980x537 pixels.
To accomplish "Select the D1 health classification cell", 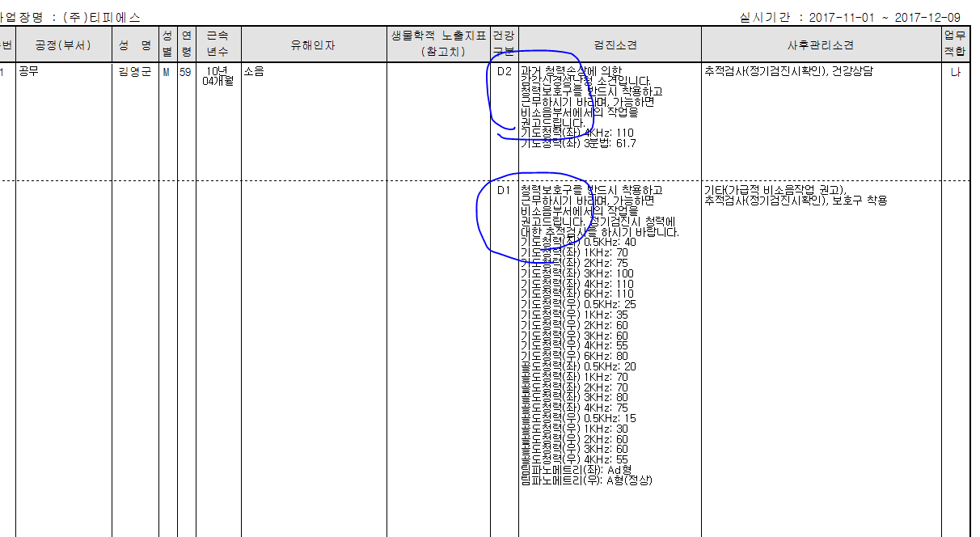I will tap(504, 190).
